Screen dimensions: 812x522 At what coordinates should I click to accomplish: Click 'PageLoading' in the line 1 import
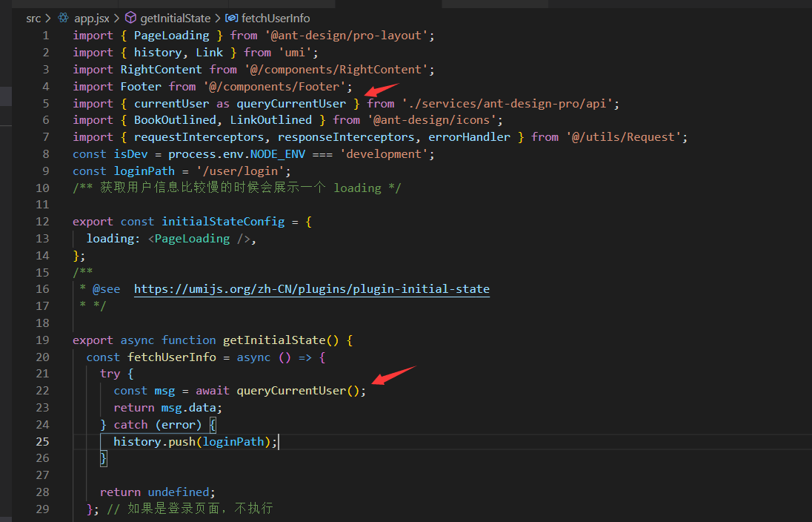point(171,36)
